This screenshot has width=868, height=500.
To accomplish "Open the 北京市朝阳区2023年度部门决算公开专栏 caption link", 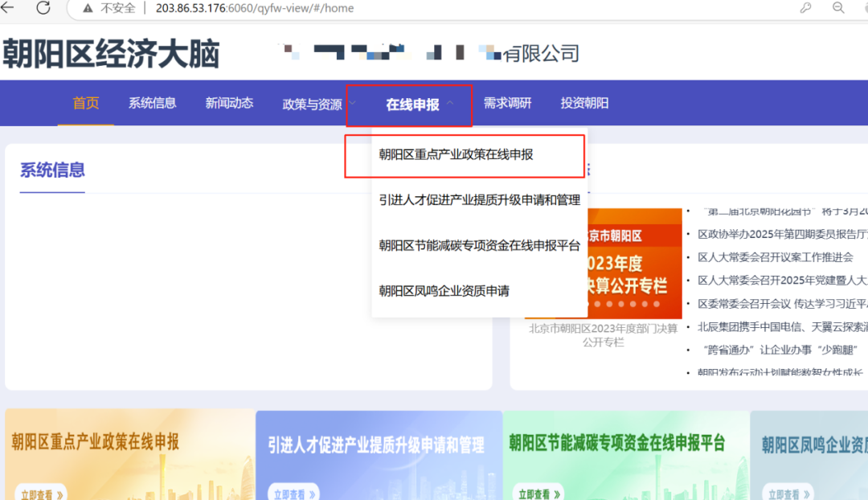I will pos(604,335).
